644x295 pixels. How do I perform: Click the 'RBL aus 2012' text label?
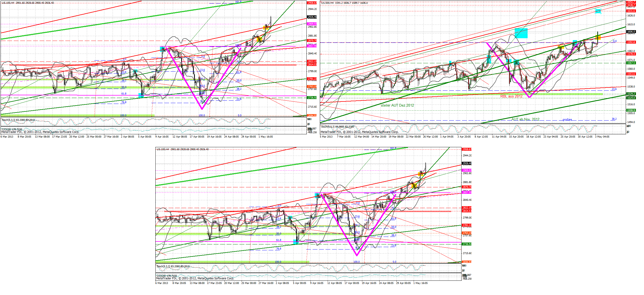click(511, 96)
